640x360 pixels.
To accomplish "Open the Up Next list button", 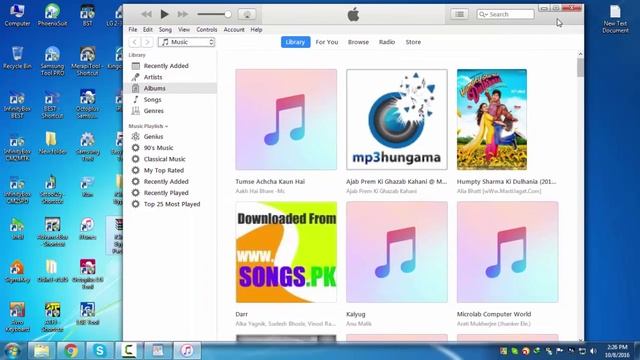I will click(460, 14).
